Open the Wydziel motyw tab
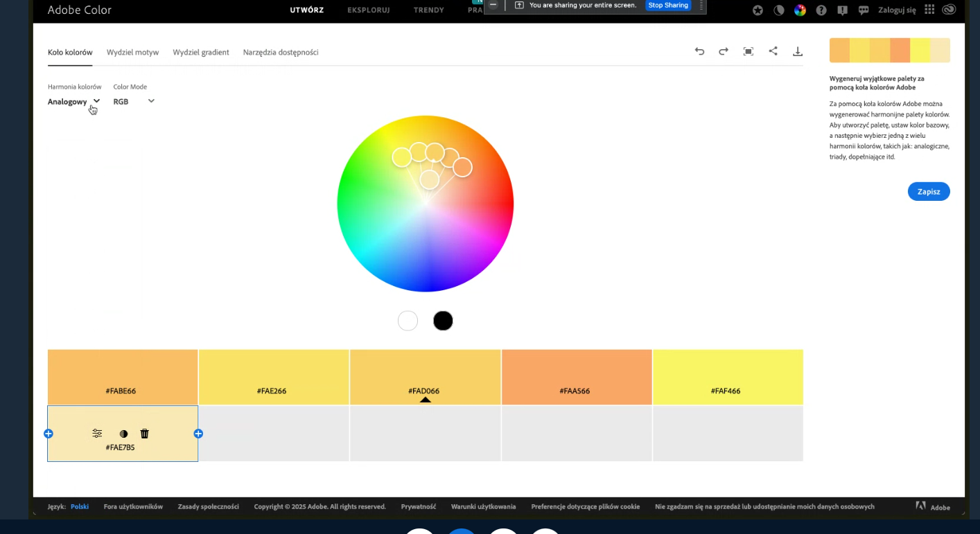The height and width of the screenshot is (534, 980). click(x=132, y=52)
